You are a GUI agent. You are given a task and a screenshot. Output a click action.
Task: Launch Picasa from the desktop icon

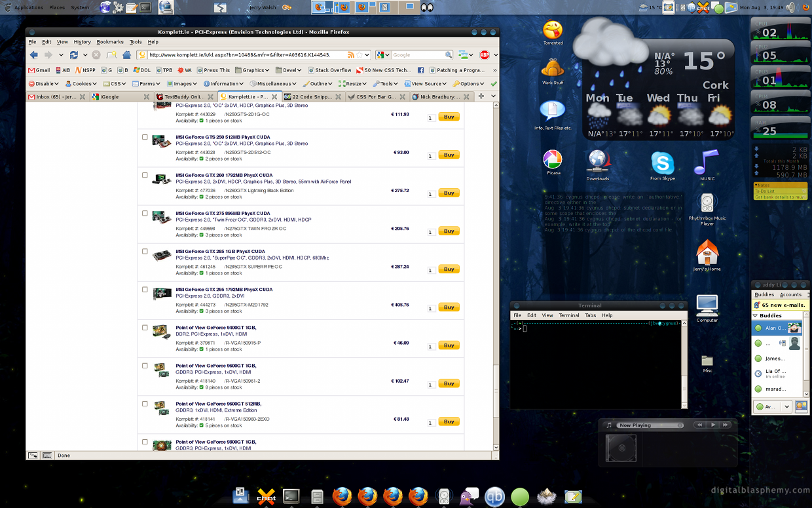553,160
